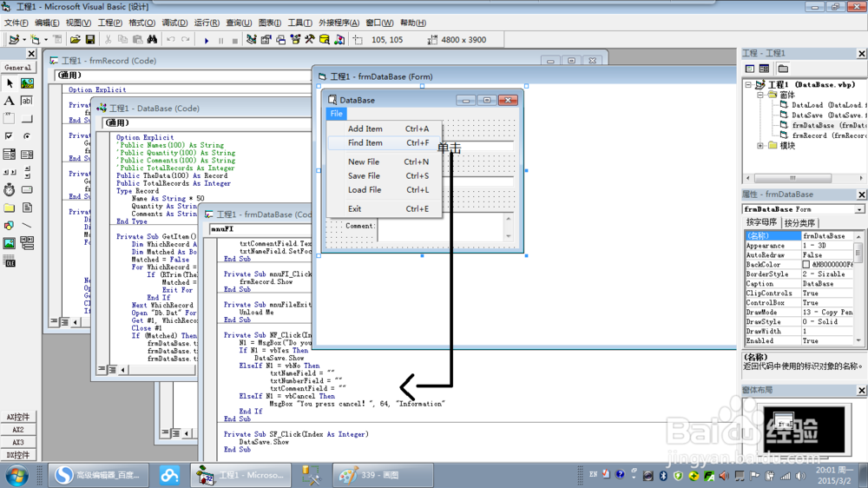The width and height of the screenshot is (868, 488).
Task: Click the Find binoculars icon
Action: tap(152, 39)
